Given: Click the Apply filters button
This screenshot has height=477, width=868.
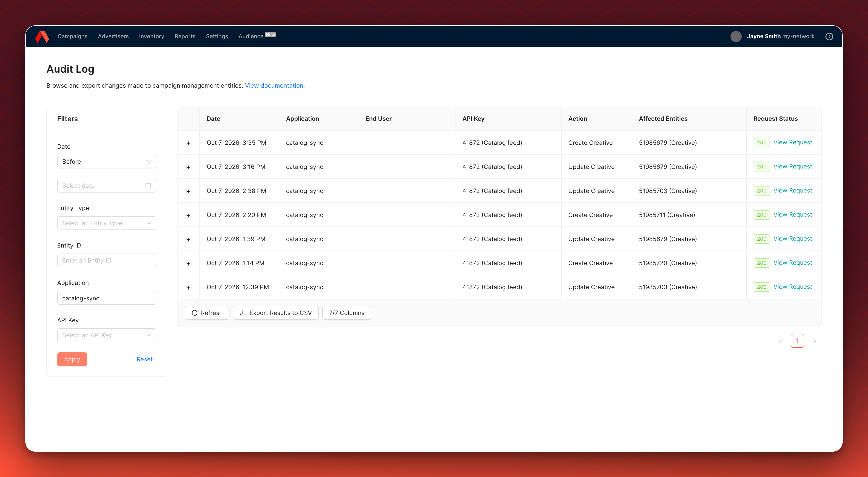Looking at the screenshot, I should pyautogui.click(x=72, y=359).
